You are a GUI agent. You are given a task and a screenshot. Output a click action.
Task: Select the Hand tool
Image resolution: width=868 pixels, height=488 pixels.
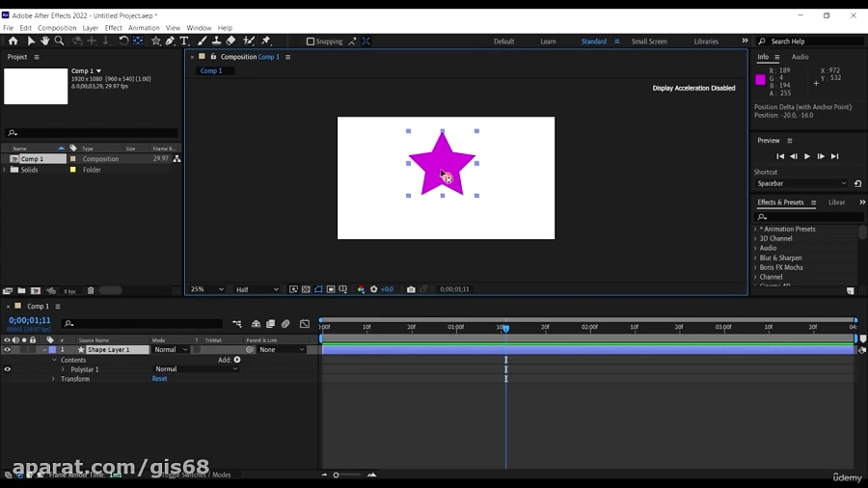click(44, 41)
